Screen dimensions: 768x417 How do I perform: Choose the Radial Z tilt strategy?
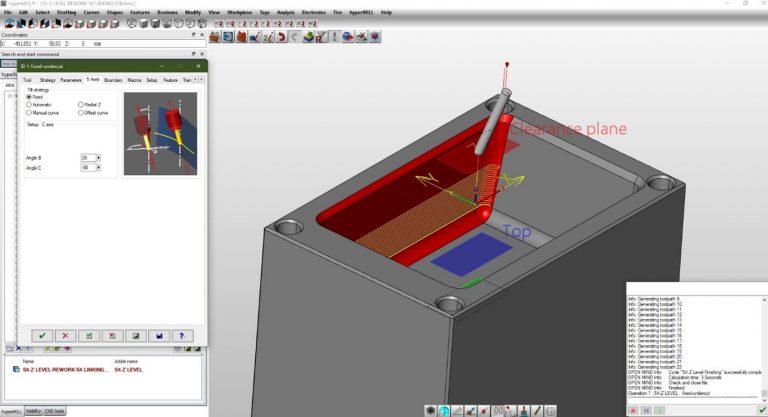coord(81,104)
